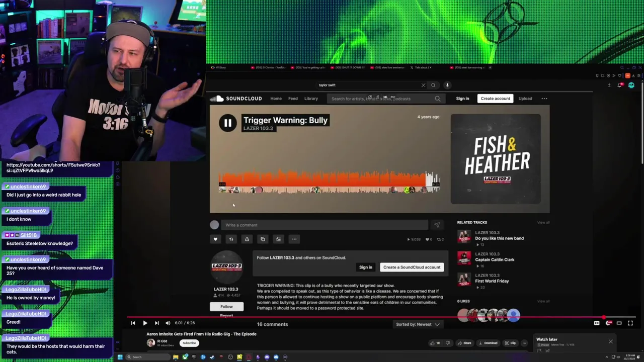Click the YouTube previous video button
This screenshot has height=362, width=644.
coord(133,323)
